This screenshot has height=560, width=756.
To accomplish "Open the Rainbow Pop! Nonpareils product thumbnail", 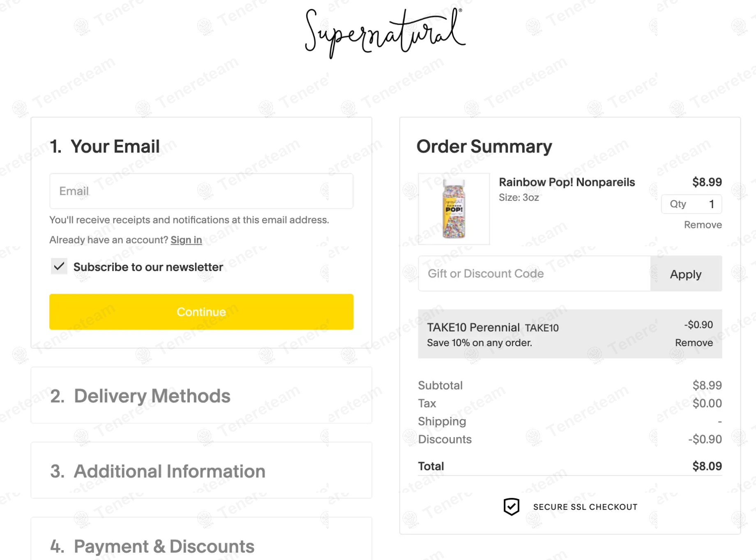I will coord(454,209).
